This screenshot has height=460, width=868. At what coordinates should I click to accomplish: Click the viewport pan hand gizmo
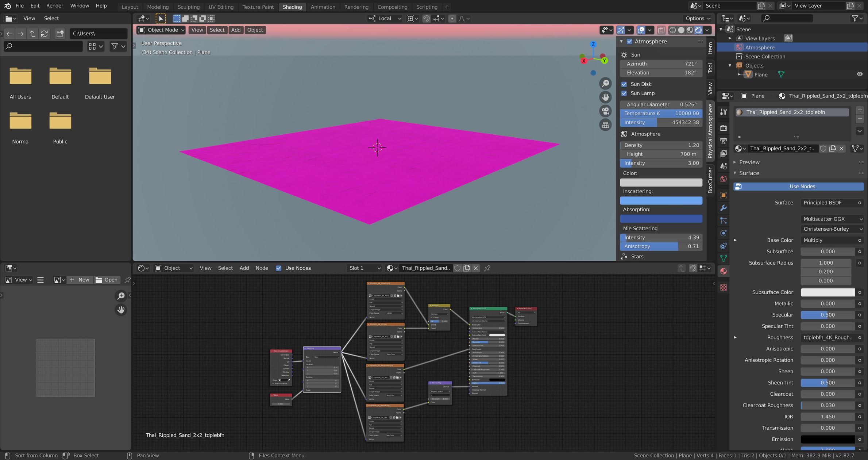605,97
